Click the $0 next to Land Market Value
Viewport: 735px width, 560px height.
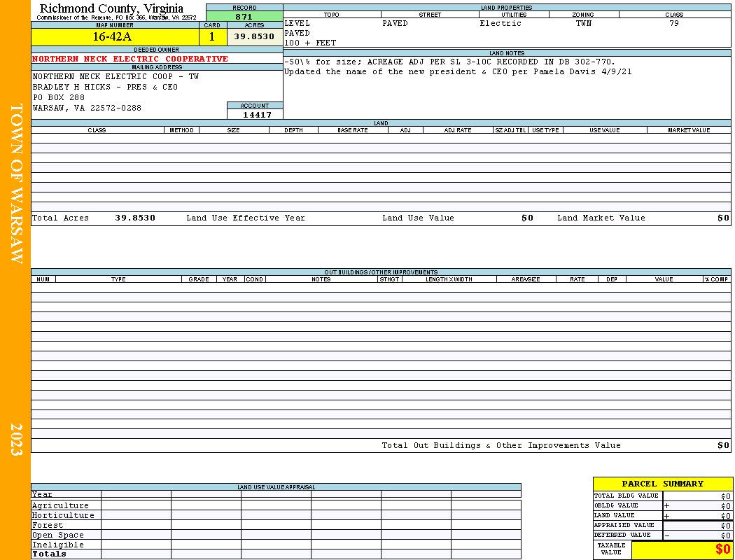(x=723, y=218)
